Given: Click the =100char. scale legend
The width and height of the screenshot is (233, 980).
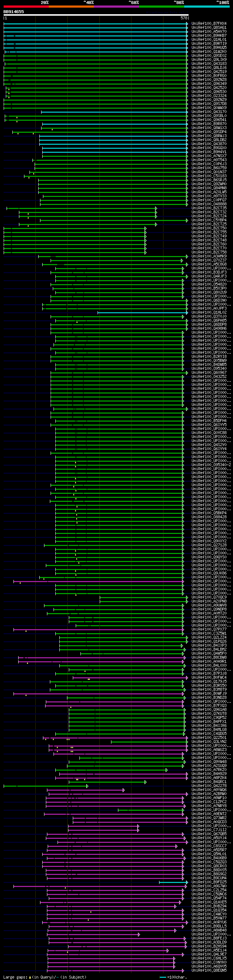Looking at the screenshot, I should [x=173, y=977].
